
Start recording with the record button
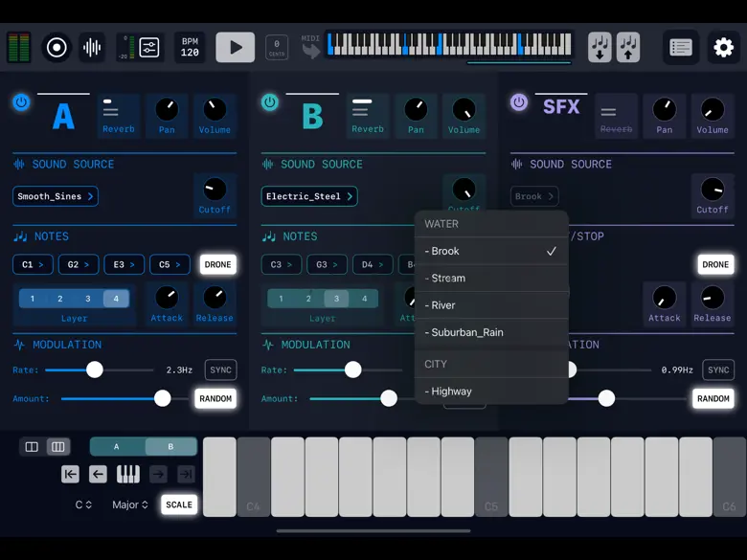pyautogui.click(x=57, y=47)
